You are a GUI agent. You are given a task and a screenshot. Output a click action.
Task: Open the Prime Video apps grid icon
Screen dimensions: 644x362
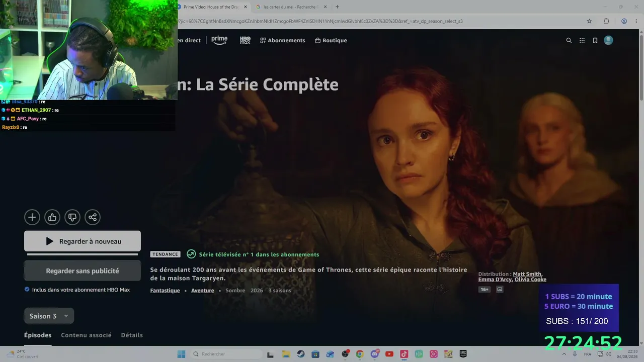(582, 40)
